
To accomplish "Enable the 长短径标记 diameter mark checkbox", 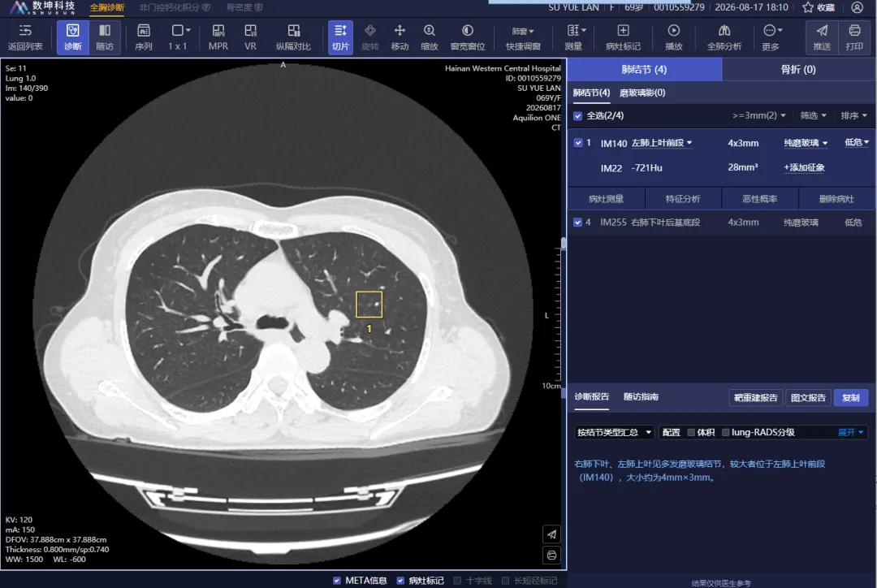I will [506, 581].
